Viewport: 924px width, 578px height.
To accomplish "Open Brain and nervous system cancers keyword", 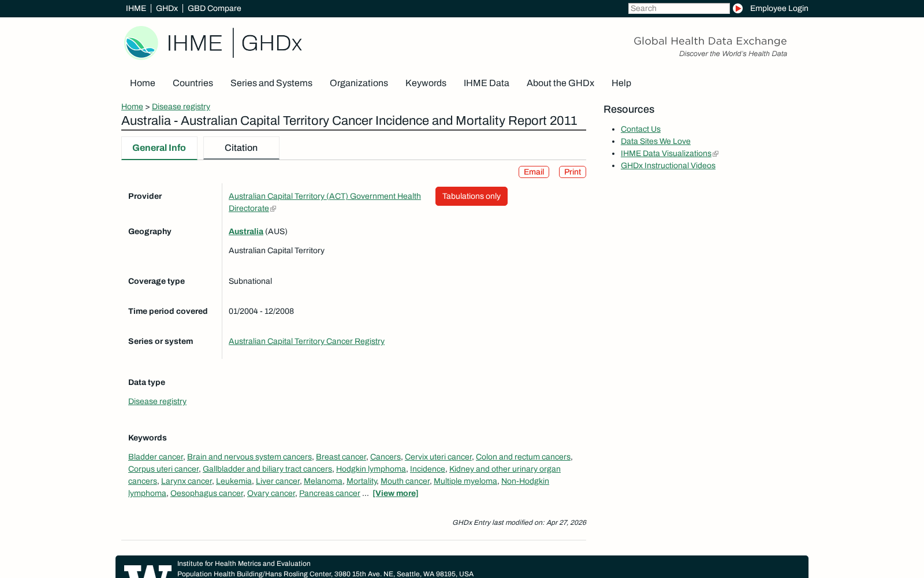I will [249, 457].
